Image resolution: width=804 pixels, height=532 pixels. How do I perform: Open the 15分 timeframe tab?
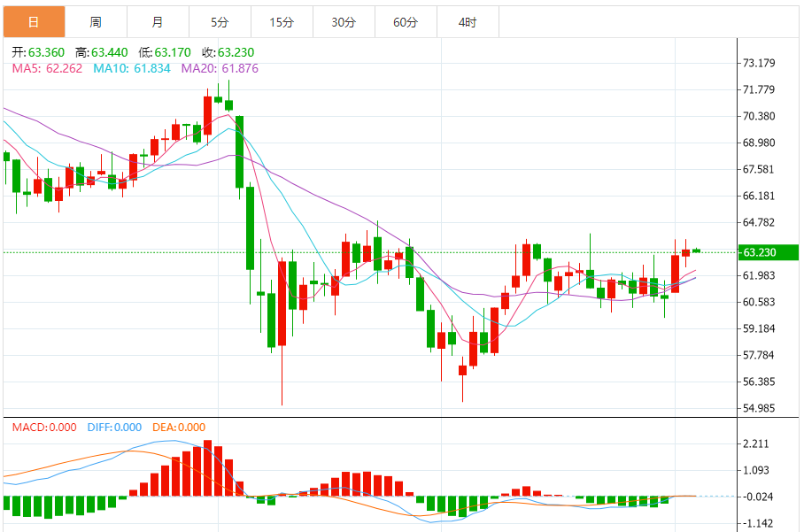point(282,22)
